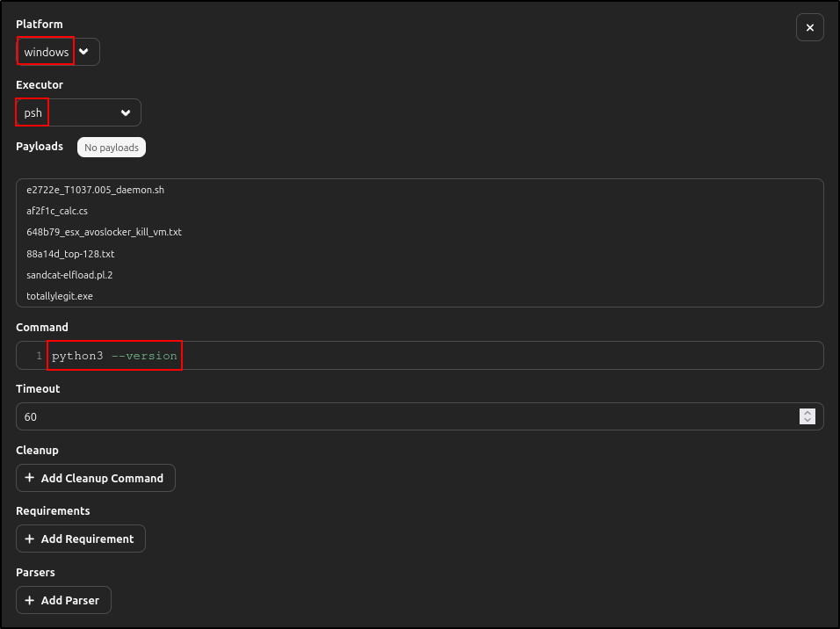Close the dialog with the X button
The image size is (840, 629).
(x=809, y=27)
